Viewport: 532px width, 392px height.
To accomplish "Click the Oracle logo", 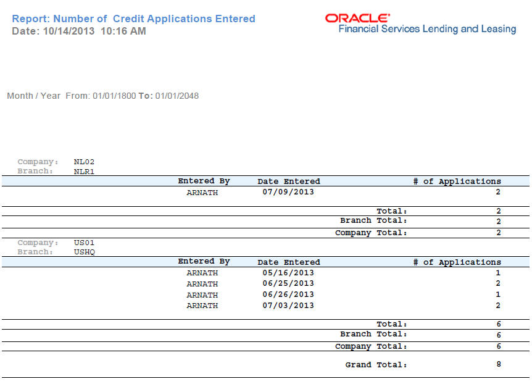I will tap(357, 18).
